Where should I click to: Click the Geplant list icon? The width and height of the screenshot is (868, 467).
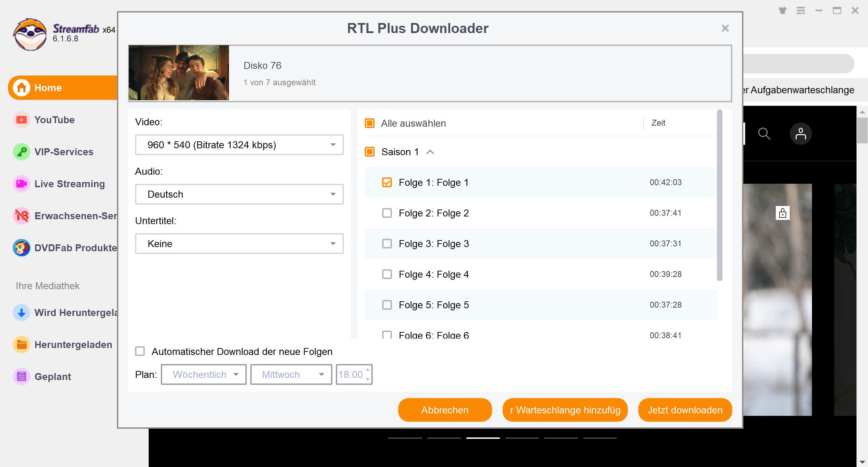tap(22, 377)
